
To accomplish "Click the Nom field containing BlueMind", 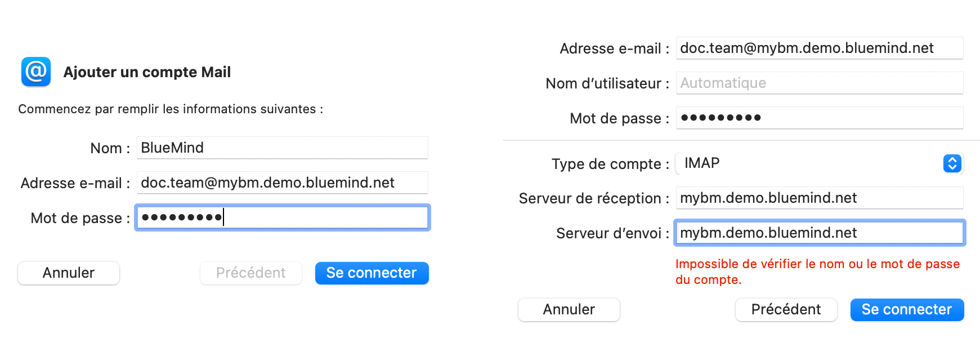I will coord(282,148).
